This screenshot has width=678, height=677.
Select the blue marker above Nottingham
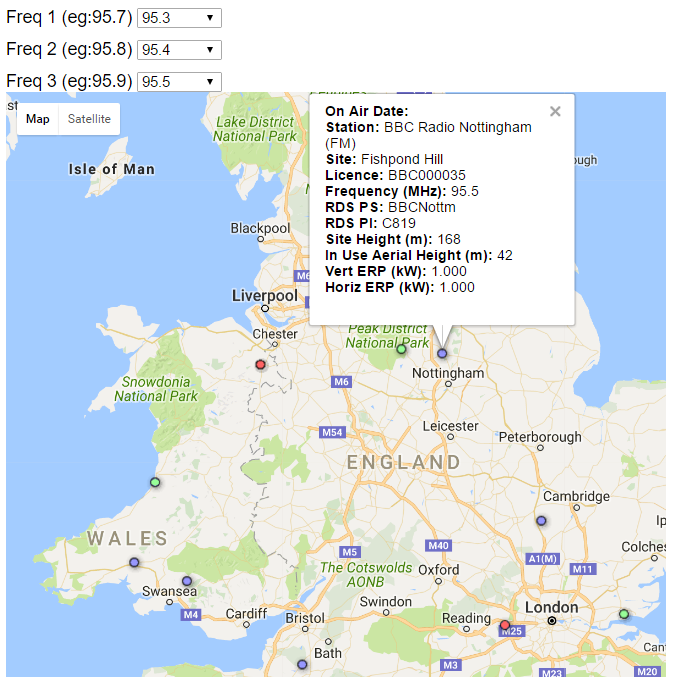(x=442, y=353)
